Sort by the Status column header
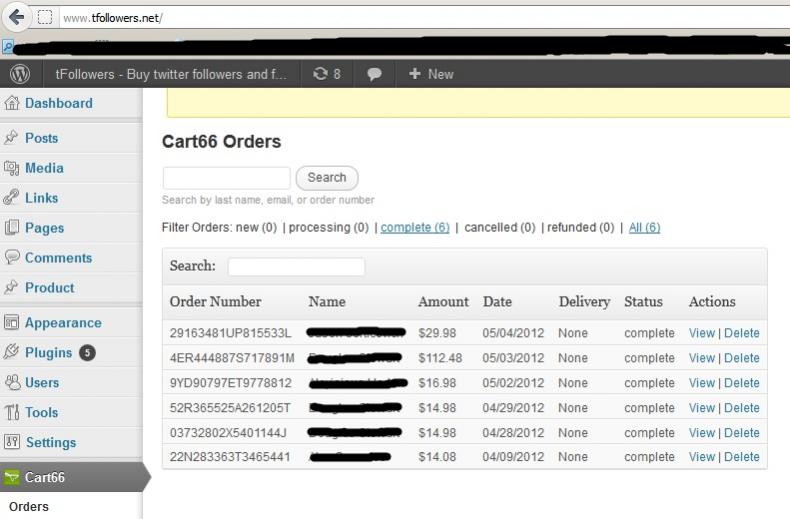This screenshot has width=790, height=519. (643, 301)
